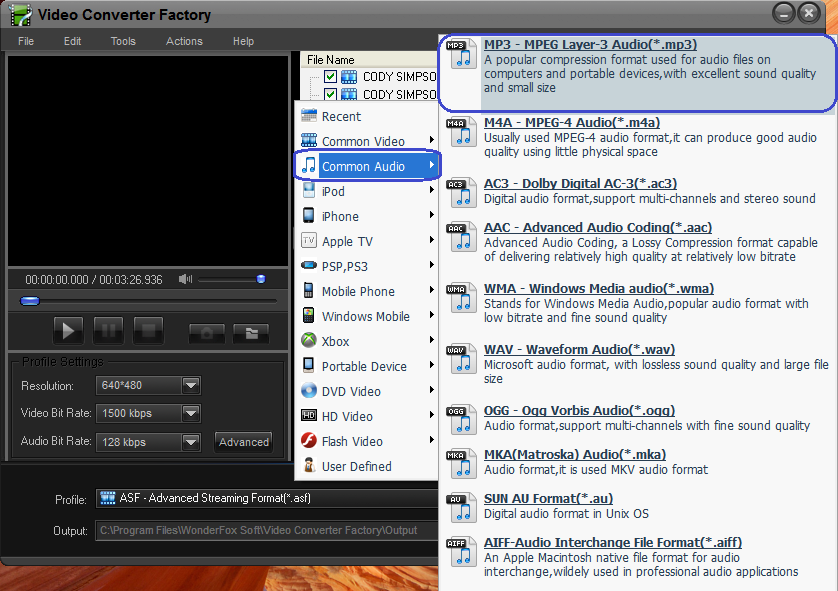Stop the video preview

click(x=148, y=331)
